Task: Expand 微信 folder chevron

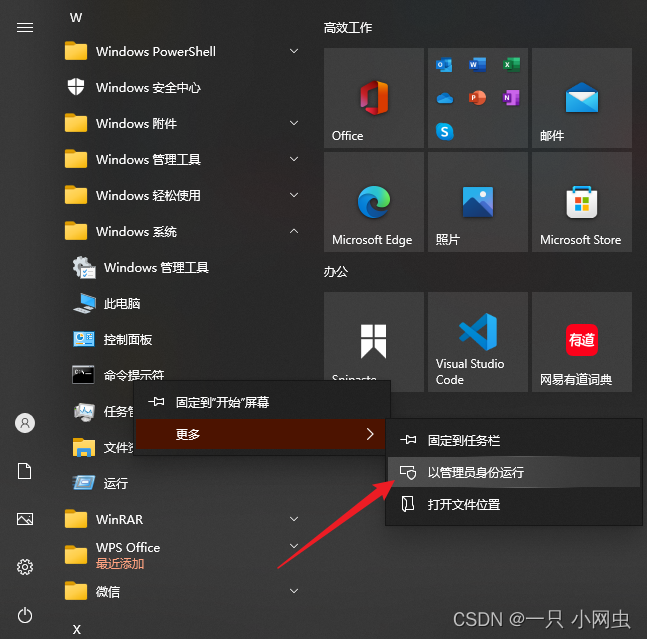Action: point(294,591)
